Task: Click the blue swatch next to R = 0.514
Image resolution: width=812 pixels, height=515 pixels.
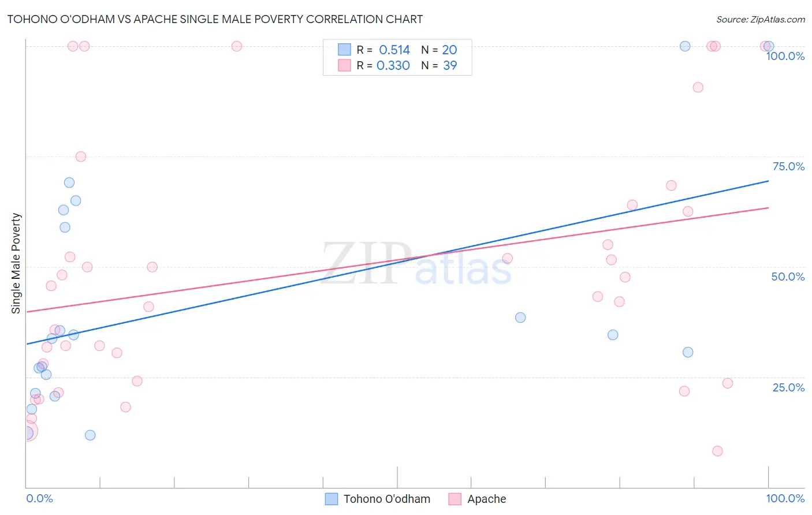Action: tap(345, 50)
